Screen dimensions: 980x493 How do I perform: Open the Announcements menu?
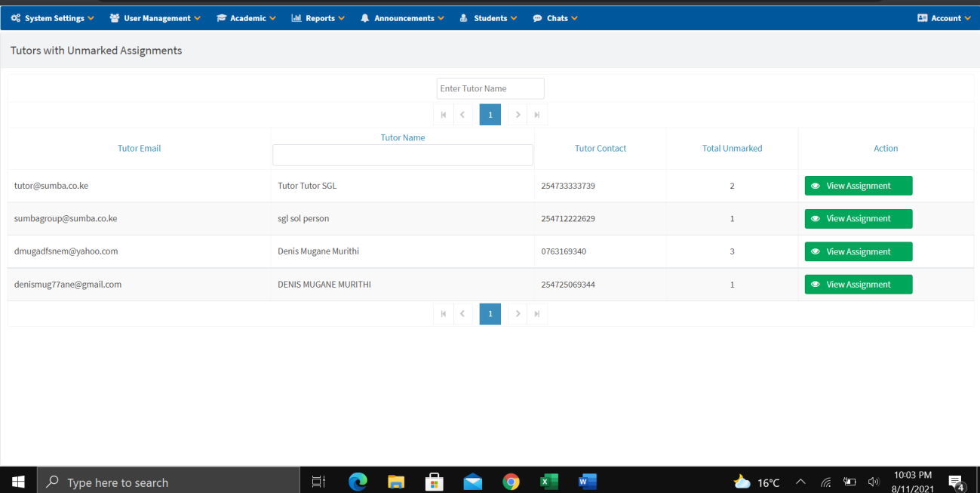pos(403,18)
